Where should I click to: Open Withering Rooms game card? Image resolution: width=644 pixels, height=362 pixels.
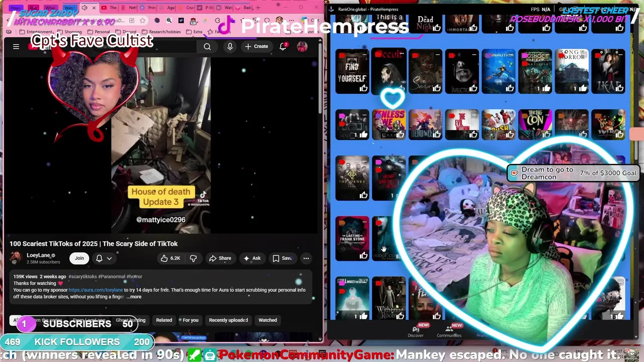[x=388, y=299]
